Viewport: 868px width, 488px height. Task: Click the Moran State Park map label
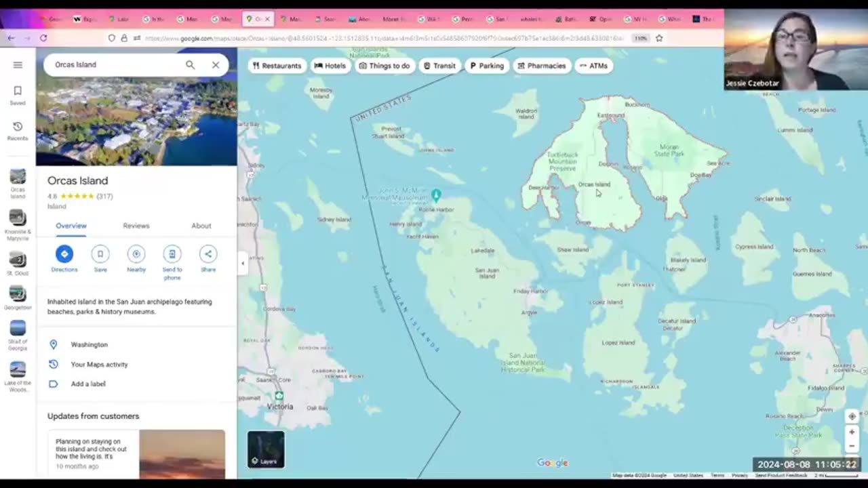(669, 150)
